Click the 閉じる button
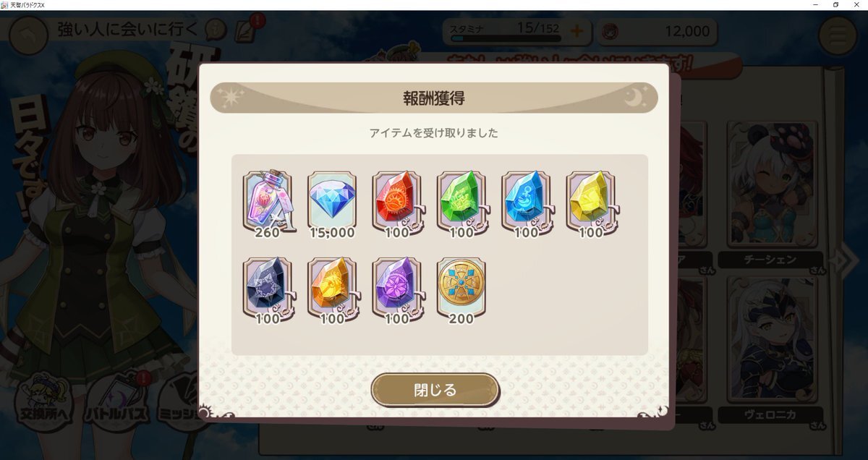Viewport: 868px width, 460px height. 435,390
